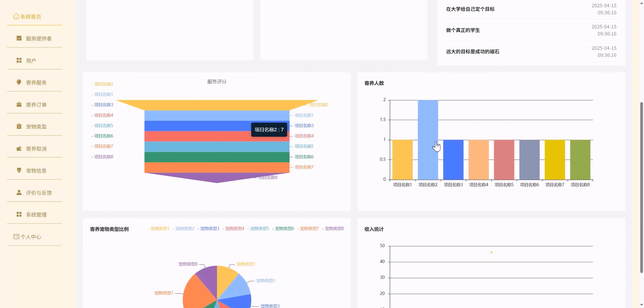This screenshot has height=308, width=644.
Task: Click the bulb icon beside 寄养服务
Action: (x=19, y=82)
